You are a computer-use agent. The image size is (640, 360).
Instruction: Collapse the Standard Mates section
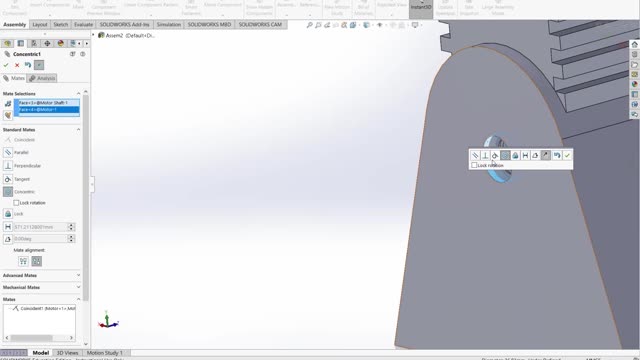(78, 129)
